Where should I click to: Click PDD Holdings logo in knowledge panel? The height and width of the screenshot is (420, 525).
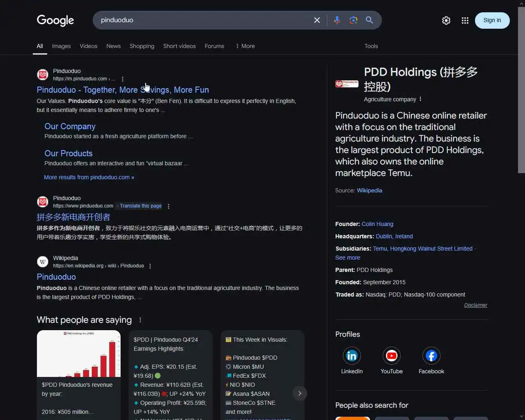pyautogui.click(x=347, y=84)
